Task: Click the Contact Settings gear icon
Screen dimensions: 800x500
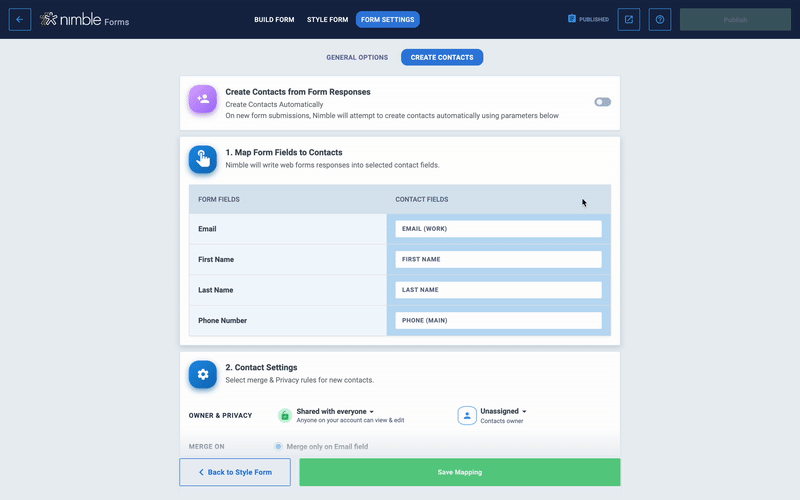Action: (203, 374)
